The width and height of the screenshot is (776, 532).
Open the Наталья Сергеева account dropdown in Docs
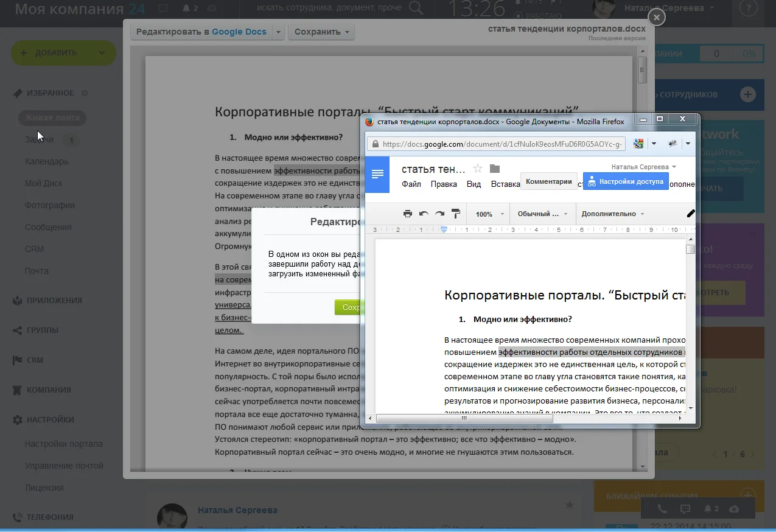pos(644,167)
